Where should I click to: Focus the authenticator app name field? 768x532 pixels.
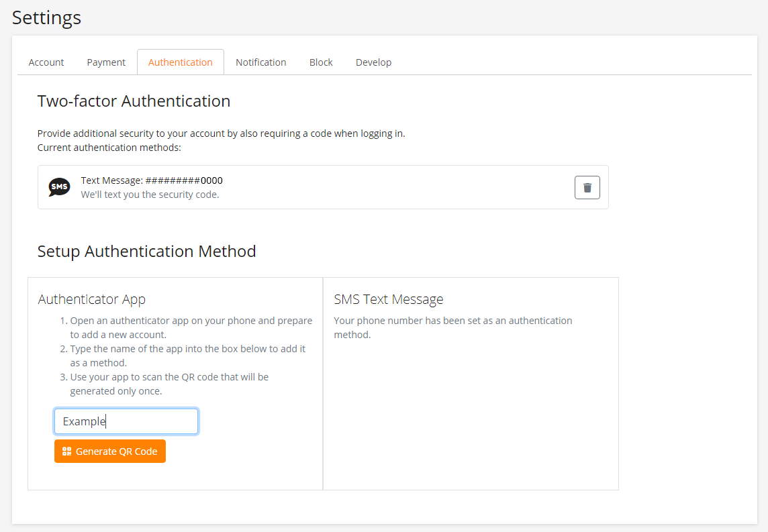point(126,421)
